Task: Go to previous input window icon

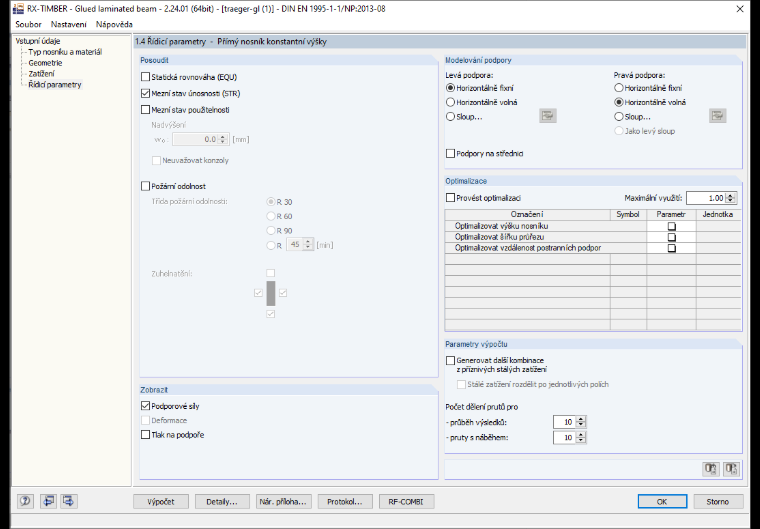Action: point(48,501)
